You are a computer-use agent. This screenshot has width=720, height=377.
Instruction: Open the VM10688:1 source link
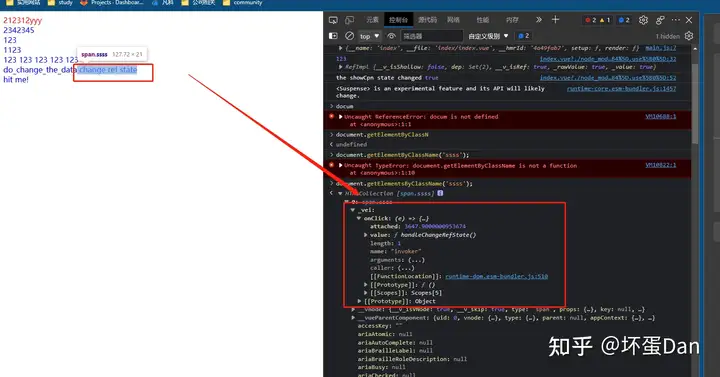(x=660, y=117)
